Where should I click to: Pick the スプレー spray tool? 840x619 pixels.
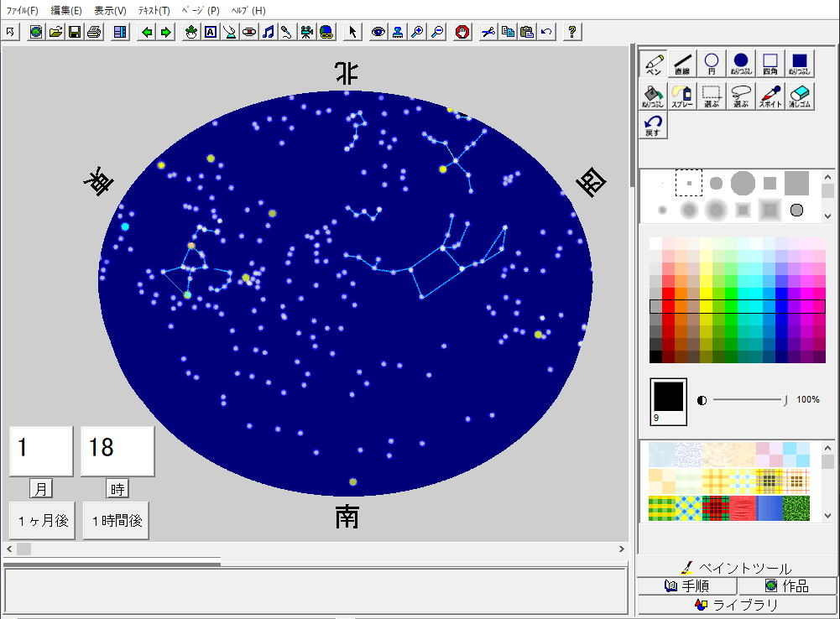(682, 96)
